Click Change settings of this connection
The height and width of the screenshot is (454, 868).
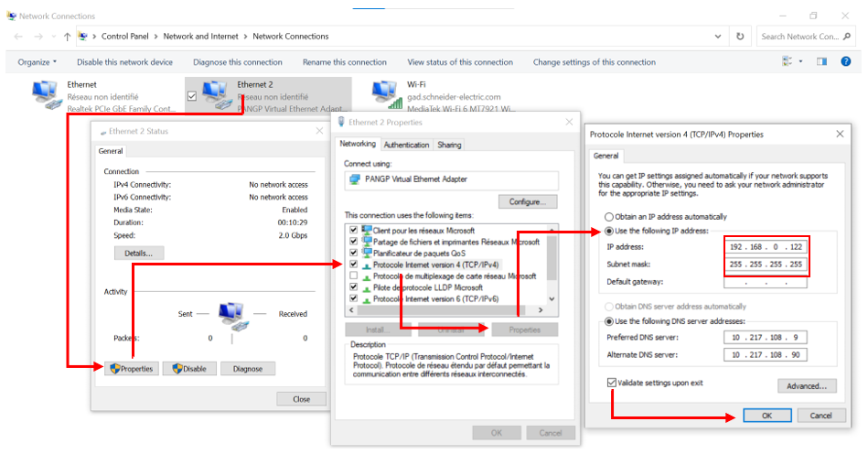tap(594, 62)
